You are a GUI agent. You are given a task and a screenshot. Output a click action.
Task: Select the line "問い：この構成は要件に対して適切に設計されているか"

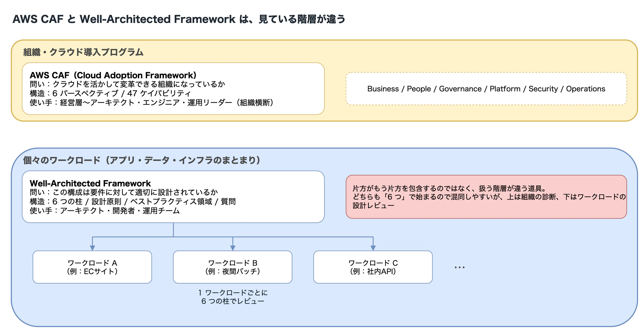pos(124,192)
